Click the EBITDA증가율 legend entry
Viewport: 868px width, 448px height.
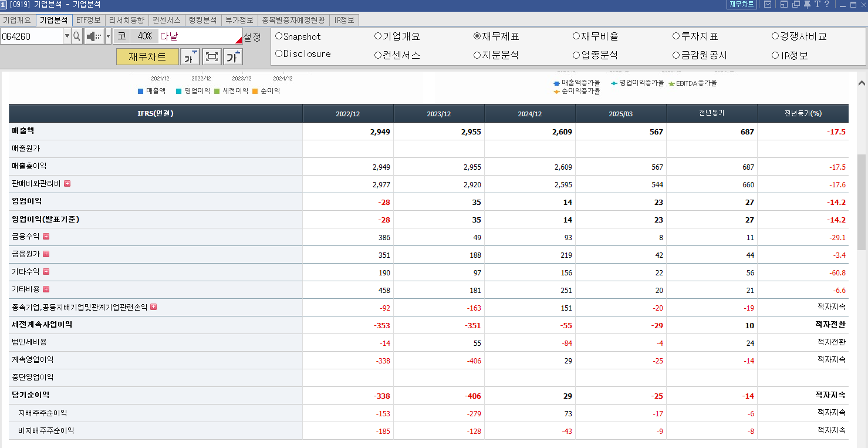[x=693, y=83]
